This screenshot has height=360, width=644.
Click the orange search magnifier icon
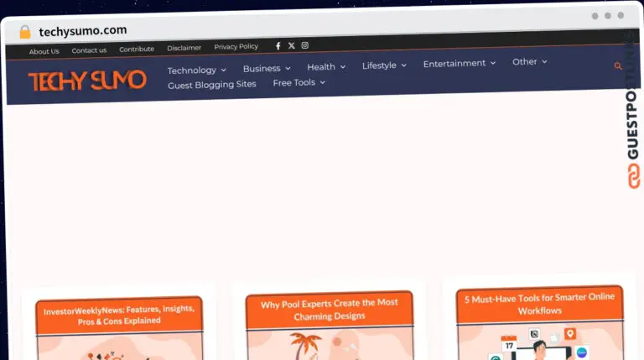coord(618,66)
